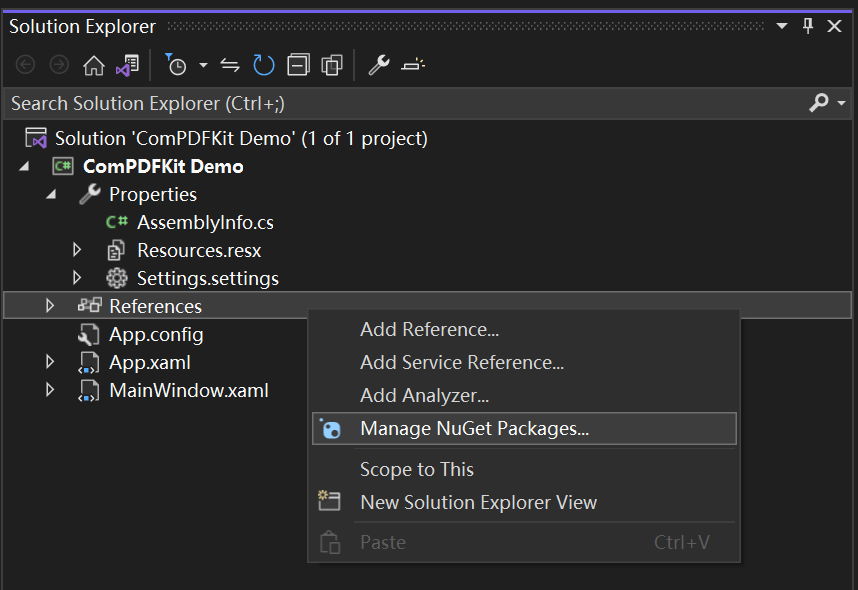Collapse All items in the tree

pyautogui.click(x=298, y=65)
